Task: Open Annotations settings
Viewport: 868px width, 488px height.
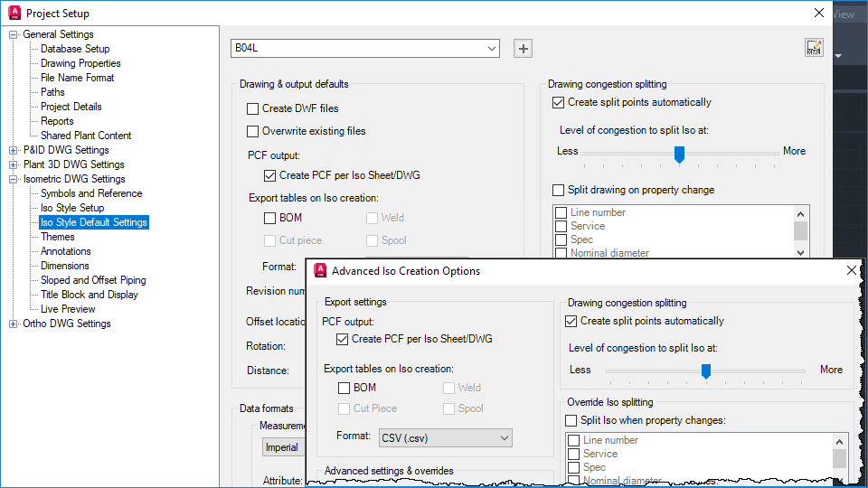Action: [65, 250]
